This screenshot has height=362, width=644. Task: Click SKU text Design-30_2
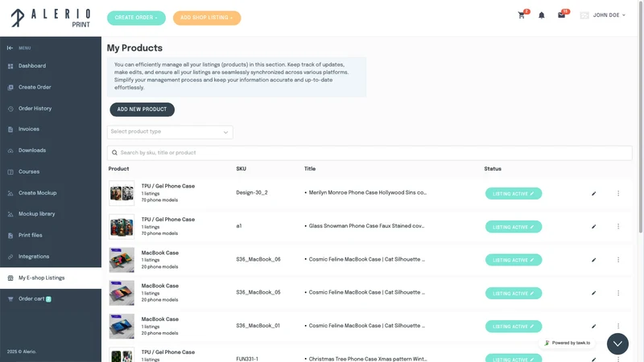[x=252, y=192]
